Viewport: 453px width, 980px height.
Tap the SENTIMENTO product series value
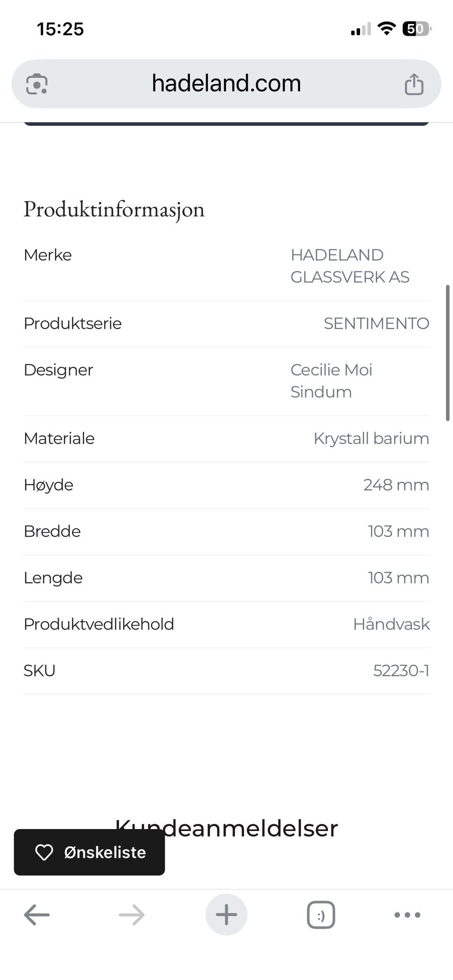click(377, 324)
